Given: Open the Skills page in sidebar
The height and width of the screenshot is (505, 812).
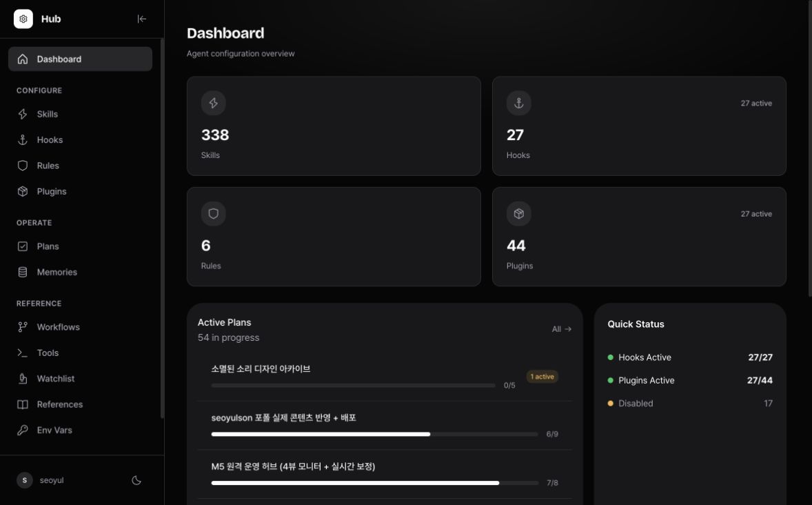Looking at the screenshot, I should (80, 114).
